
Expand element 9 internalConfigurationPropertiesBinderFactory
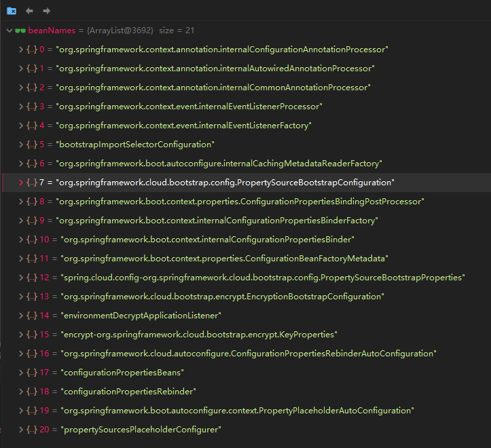point(20,221)
